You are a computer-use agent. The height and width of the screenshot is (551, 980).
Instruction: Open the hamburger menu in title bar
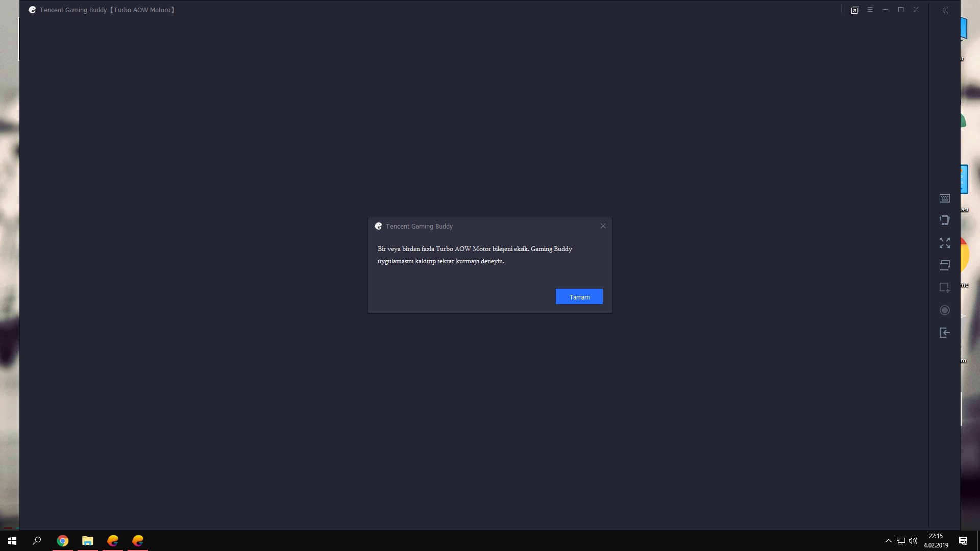point(870,10)
